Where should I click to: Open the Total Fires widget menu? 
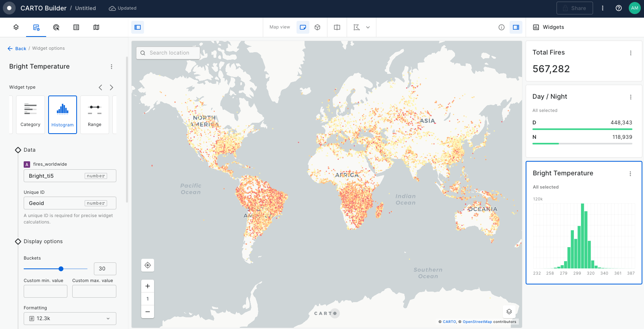pos(631,53)
